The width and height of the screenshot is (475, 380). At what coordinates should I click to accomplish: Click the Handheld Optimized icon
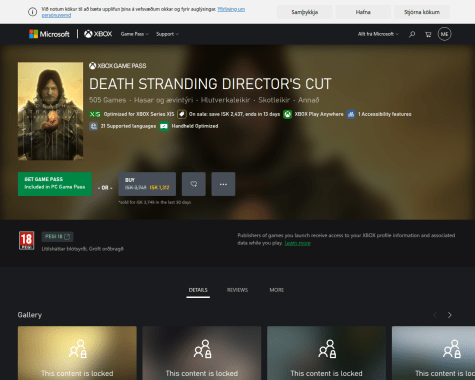[x=164, y=126]
